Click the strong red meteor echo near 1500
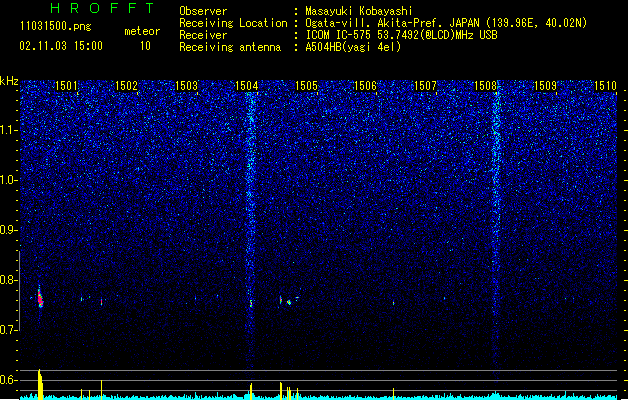This screenshot has height=400, width=629. pyautogui.click(x=40, y=298)
